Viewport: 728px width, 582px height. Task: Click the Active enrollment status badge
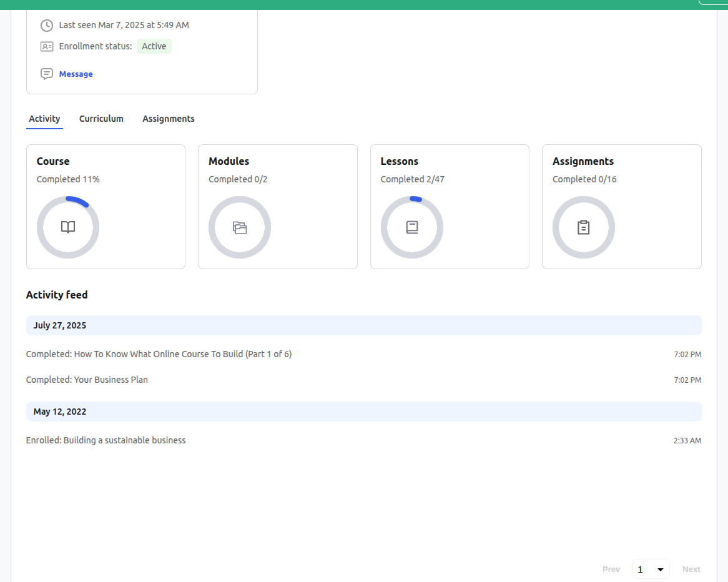(x=154, y=46)
